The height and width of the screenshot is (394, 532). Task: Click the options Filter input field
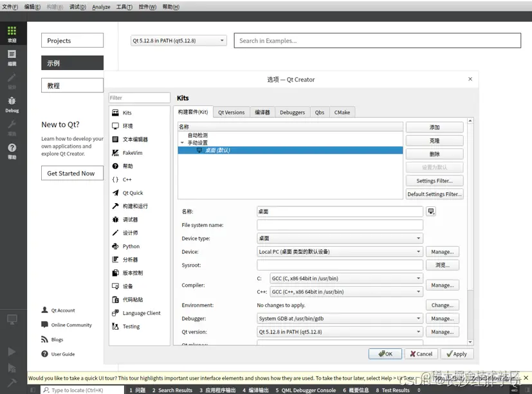tap(140, 98)
